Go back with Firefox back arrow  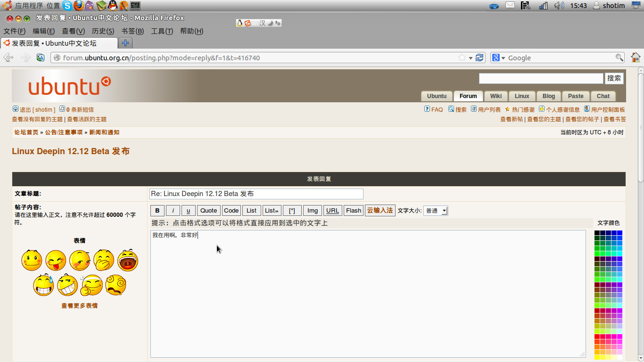tap(8, 58)
